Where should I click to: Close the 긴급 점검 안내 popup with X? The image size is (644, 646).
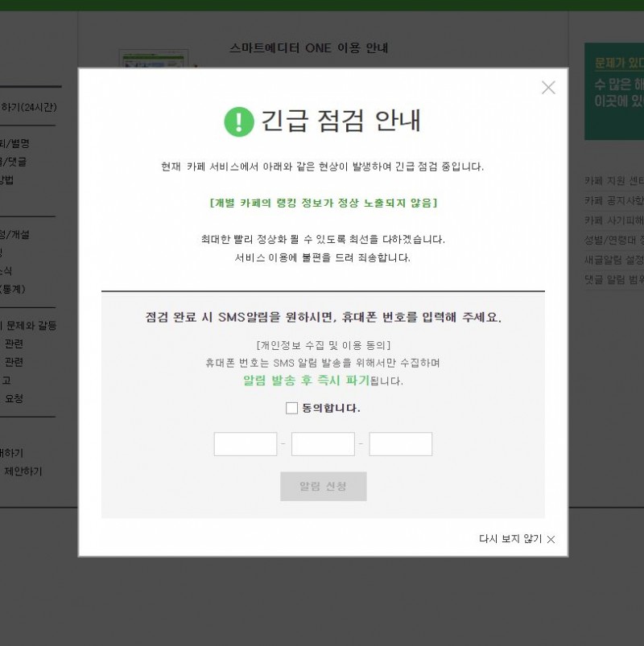pyautogui.click(x=548, y=88)
